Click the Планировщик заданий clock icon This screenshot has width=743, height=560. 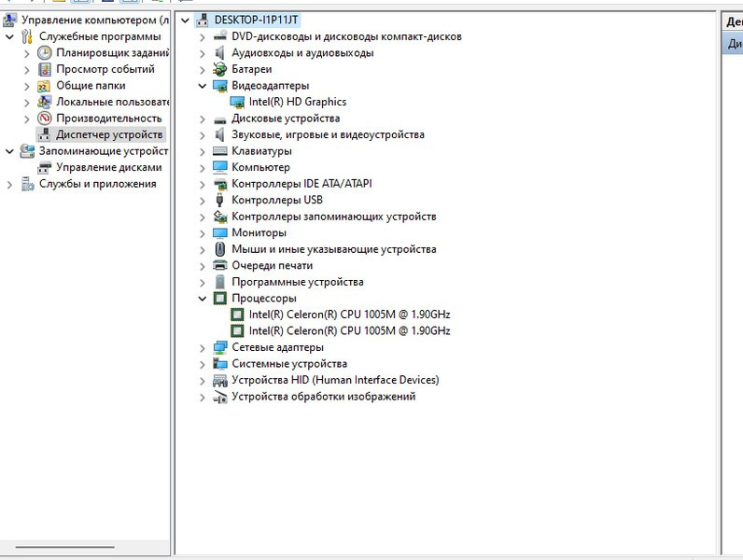click(45, 52)
